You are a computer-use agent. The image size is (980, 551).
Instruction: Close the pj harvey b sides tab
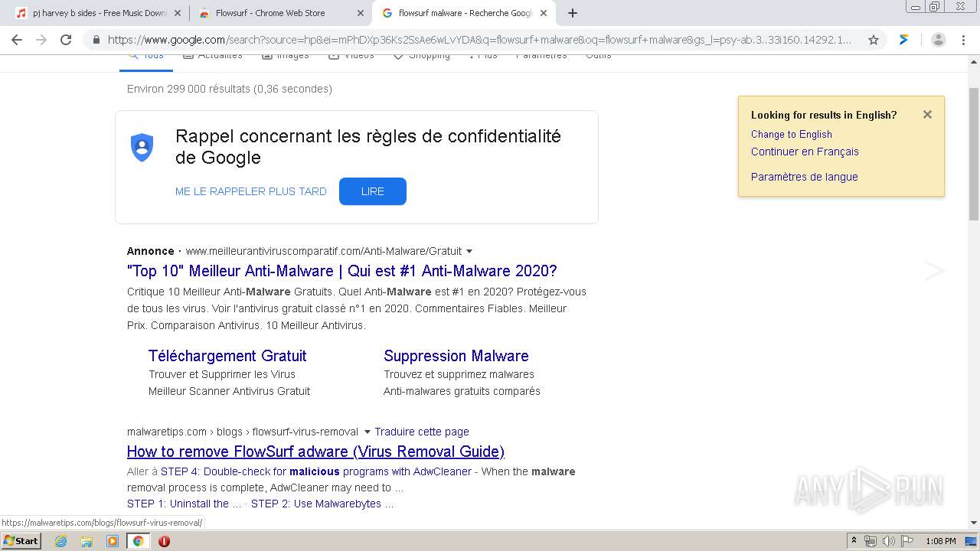(x=178, y=13)
